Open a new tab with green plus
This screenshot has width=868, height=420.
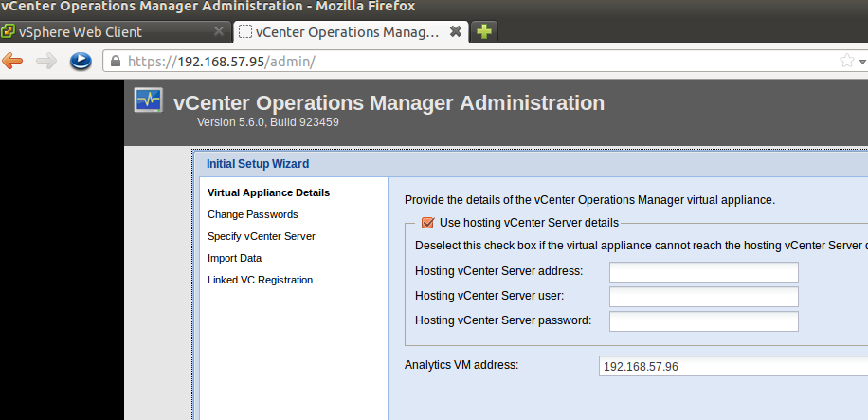[484, 32]
